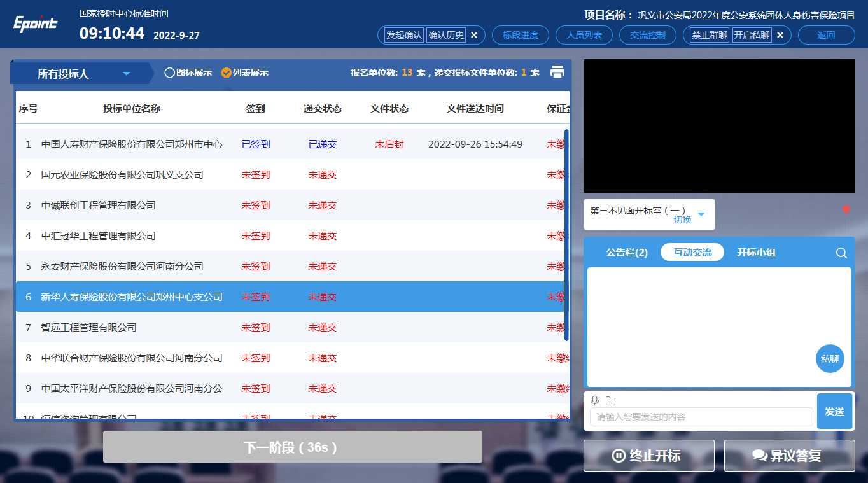Click 未签到 in the 国元农业保险 row
The width and height of the screenshot is (868, 483).
pos(256,175)
